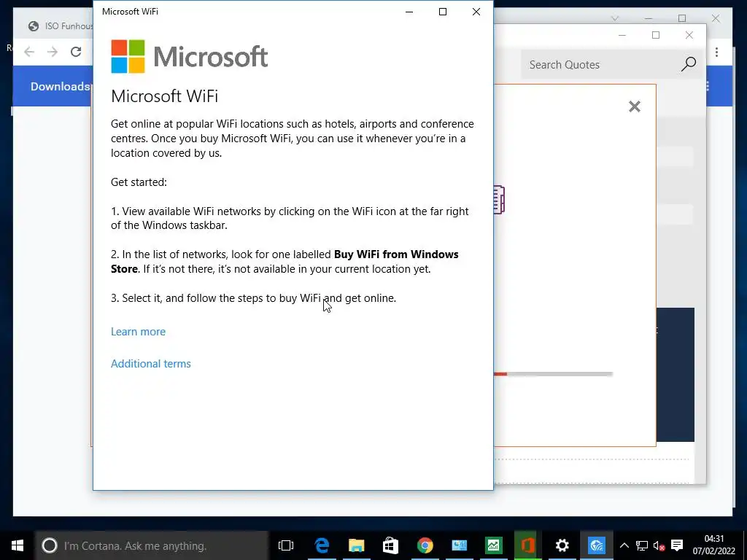The width and height of the screenshot is (747, 560).
Task: Click the progress bar in background window
Action: click(553, 374)
